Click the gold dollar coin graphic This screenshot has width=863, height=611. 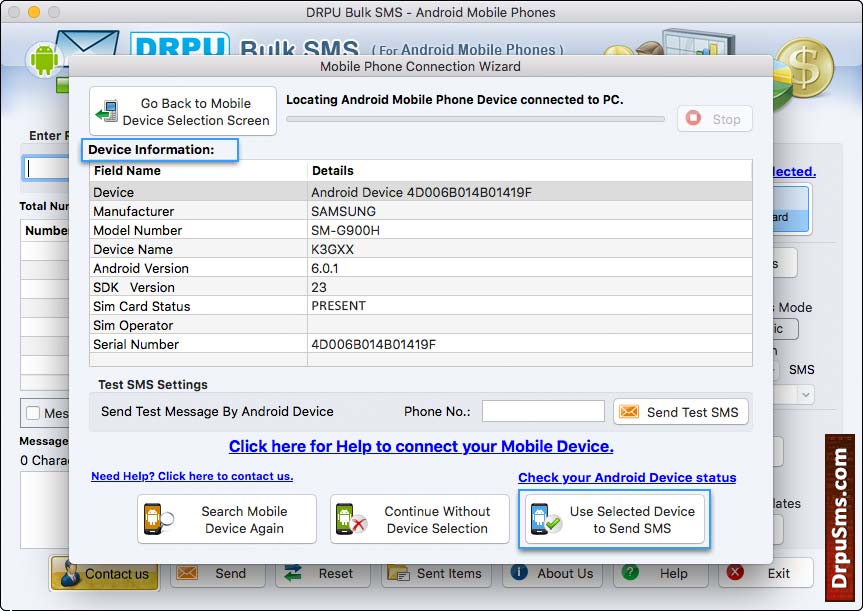804,68
